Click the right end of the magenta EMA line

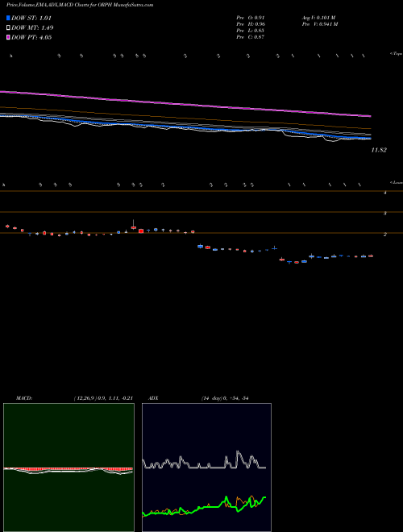click(370, 116)
